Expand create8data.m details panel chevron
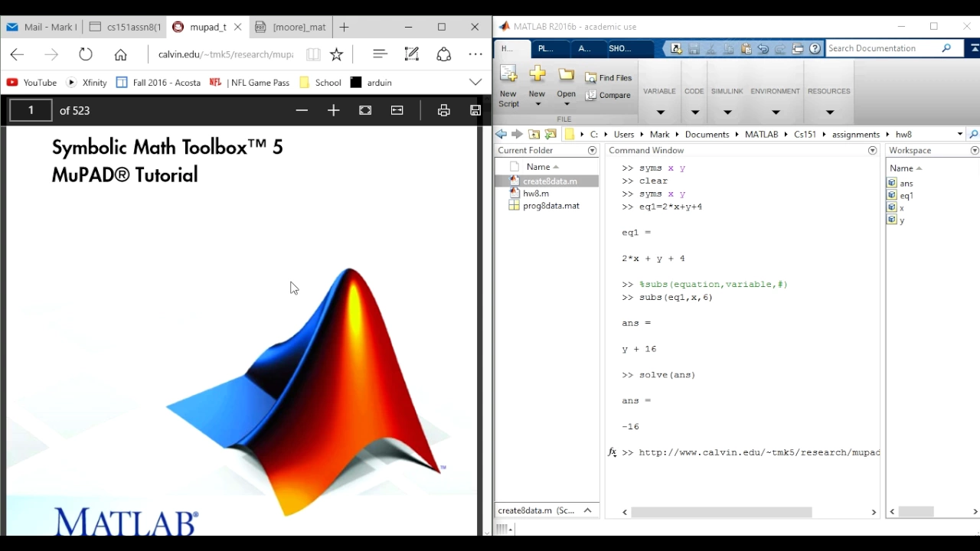 pyautogui.click(x=588, y=510)
